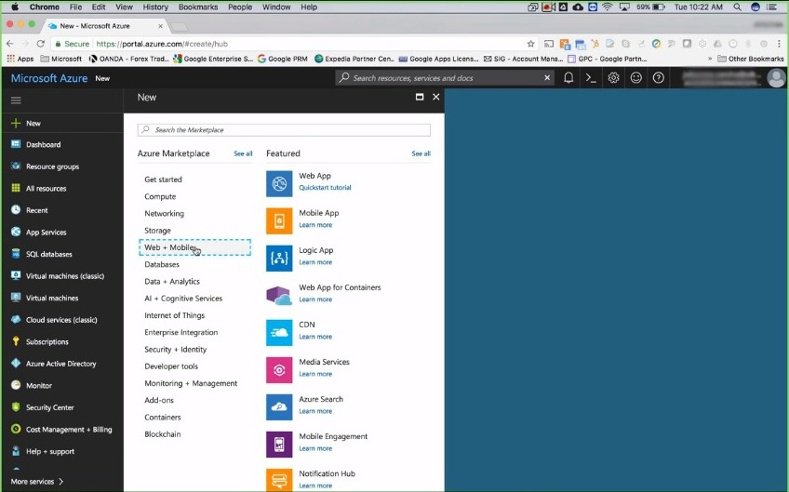789x492 pixels.
Task: Click See all next to Azure Marketplace
Action: (243, 153)
